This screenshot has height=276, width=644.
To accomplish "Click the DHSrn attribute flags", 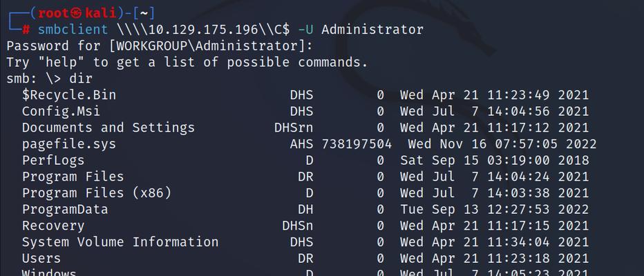I will 294,128.
